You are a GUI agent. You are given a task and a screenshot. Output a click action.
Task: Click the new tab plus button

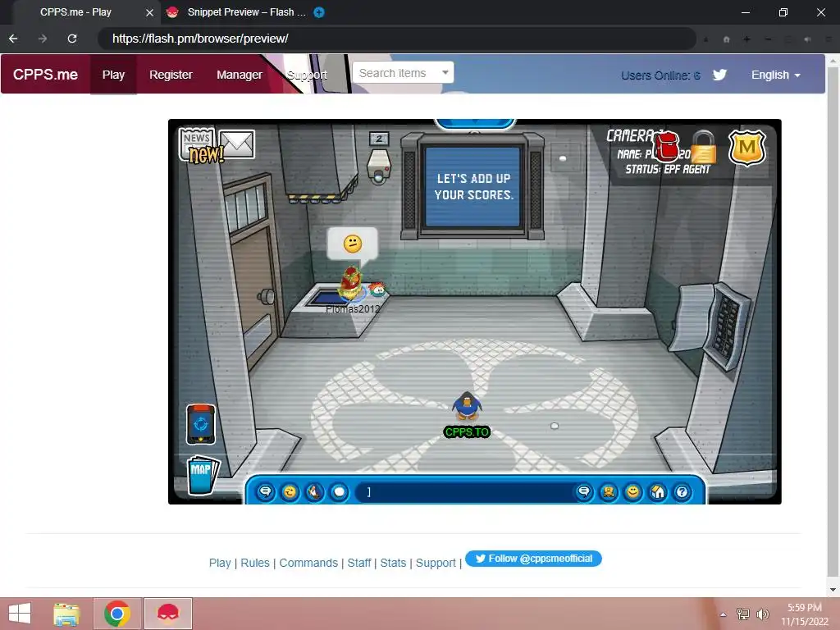click(319, 12)
